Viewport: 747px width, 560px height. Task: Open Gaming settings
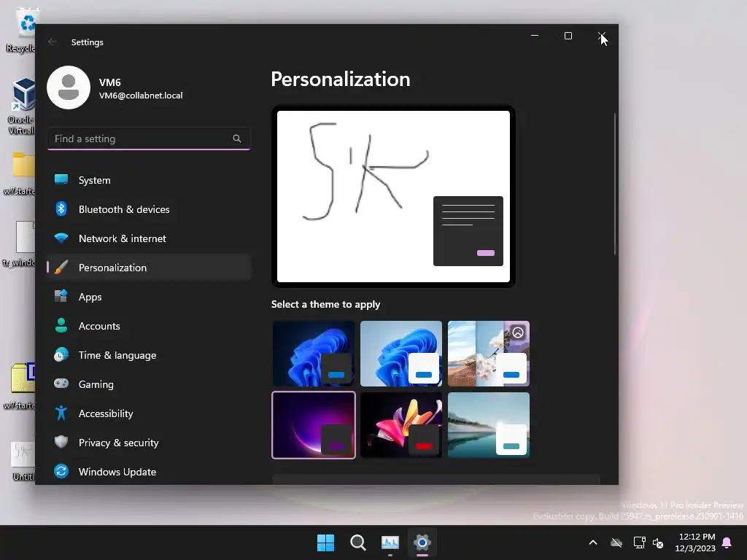click(x=149, y=384)
